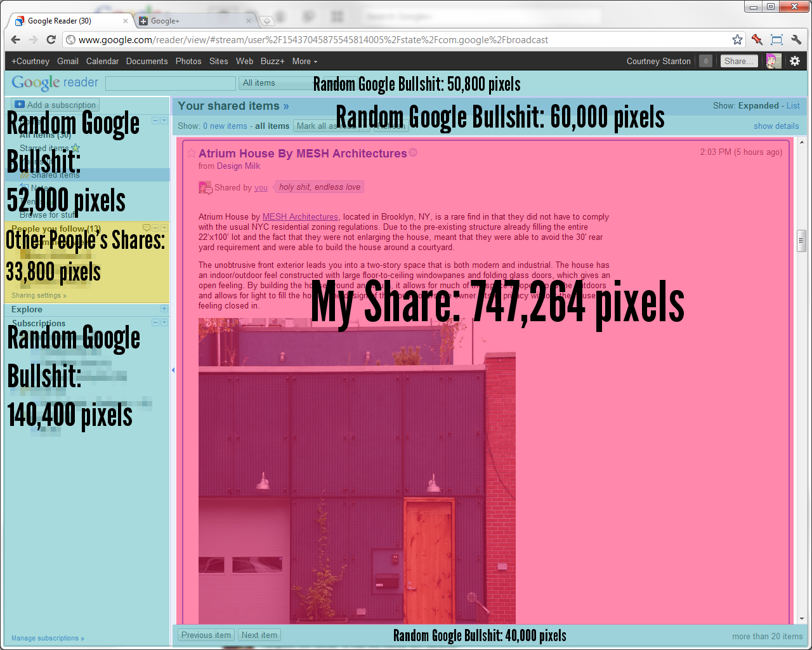The image size is (812, 650).
Task: Open the Home section options dropdown arrow
Action: (x=164, y=121)
